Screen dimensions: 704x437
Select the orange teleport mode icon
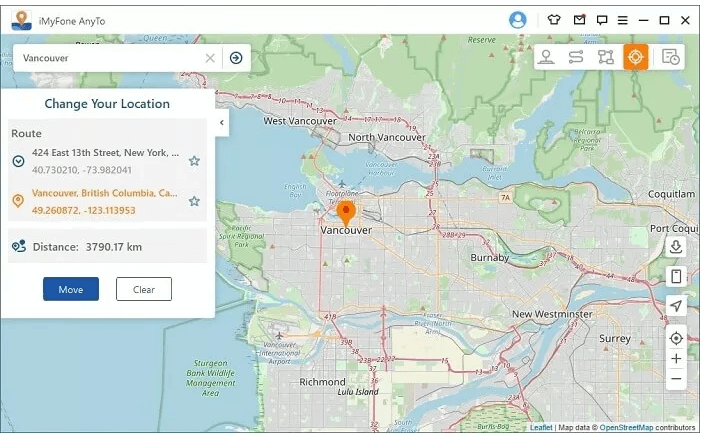635,57
